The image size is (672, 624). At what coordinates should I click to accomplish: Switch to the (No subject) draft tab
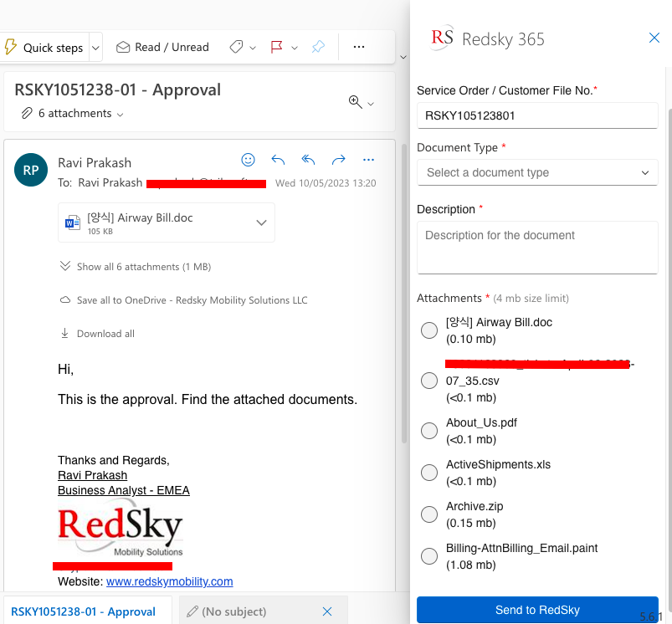pos(234,611)
